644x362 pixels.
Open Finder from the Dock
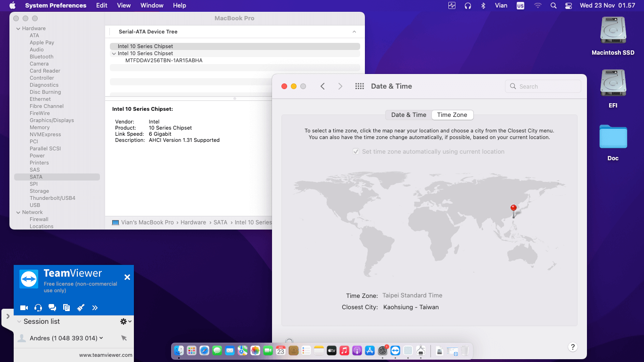coord(179,350)
